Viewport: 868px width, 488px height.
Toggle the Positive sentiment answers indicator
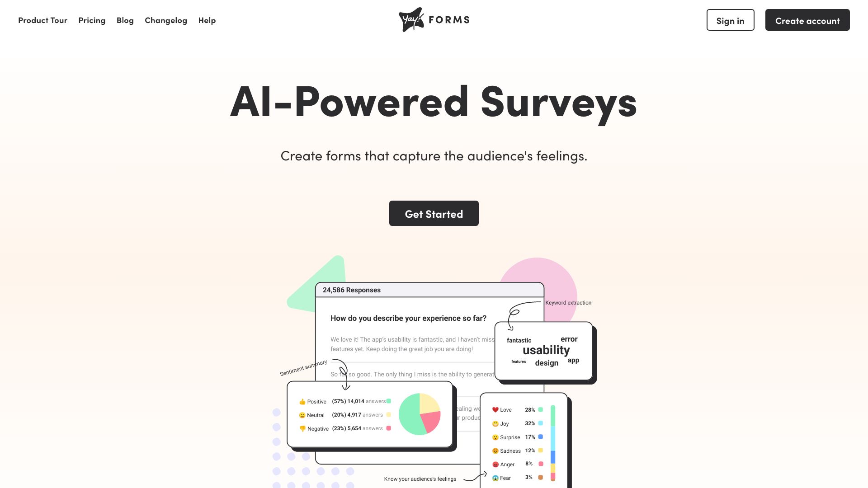point(388,400)
